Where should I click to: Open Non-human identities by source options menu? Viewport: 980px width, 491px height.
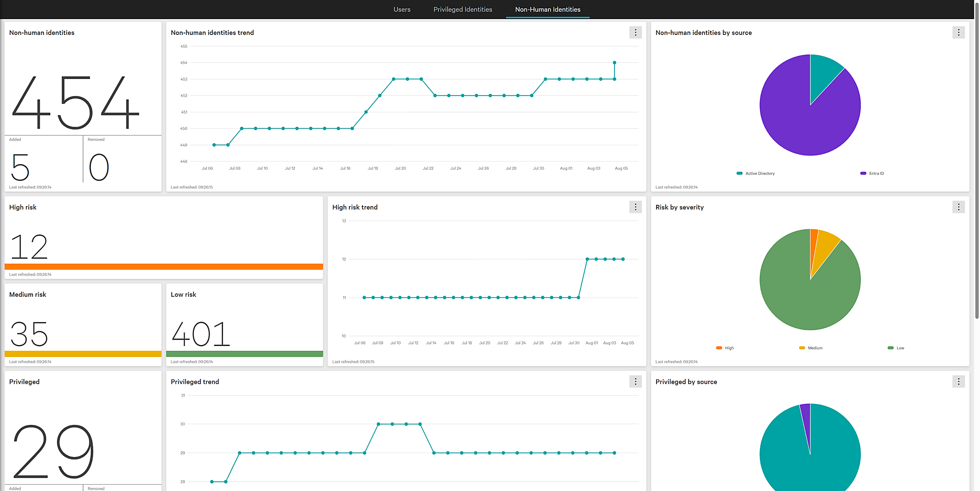point(958,33)
